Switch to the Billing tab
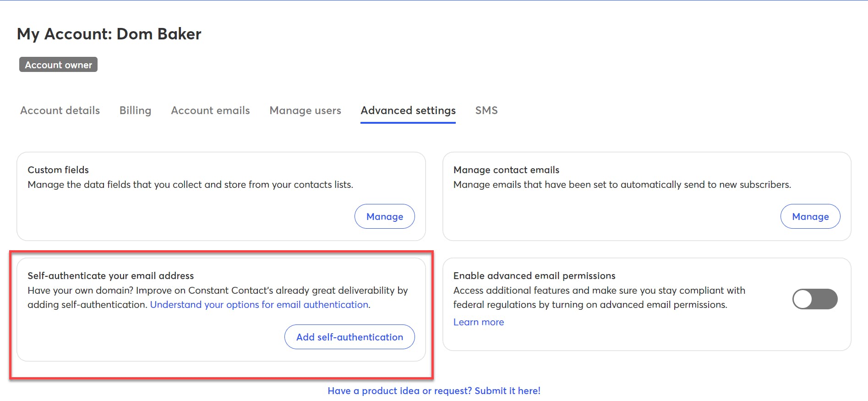The width and height of the screenshot is (868, 401). (135, 110)
